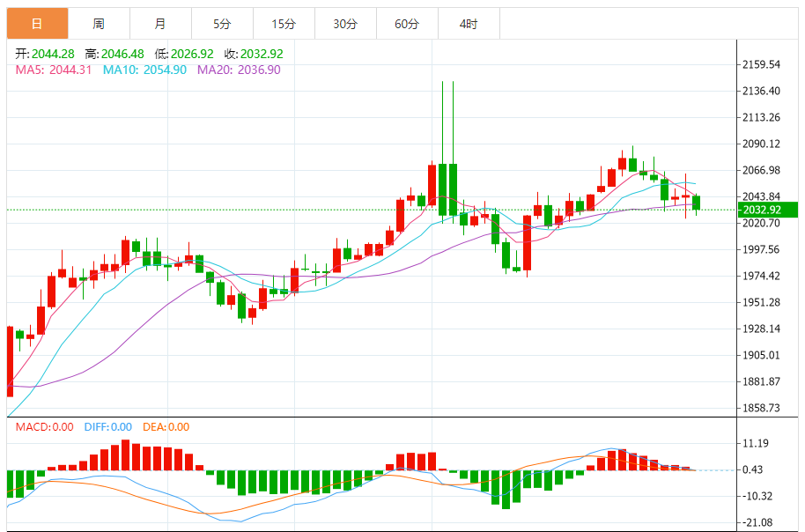Open the 4时 interval tab
Viewport: 805px width, 532px height.
click(469, 24)
